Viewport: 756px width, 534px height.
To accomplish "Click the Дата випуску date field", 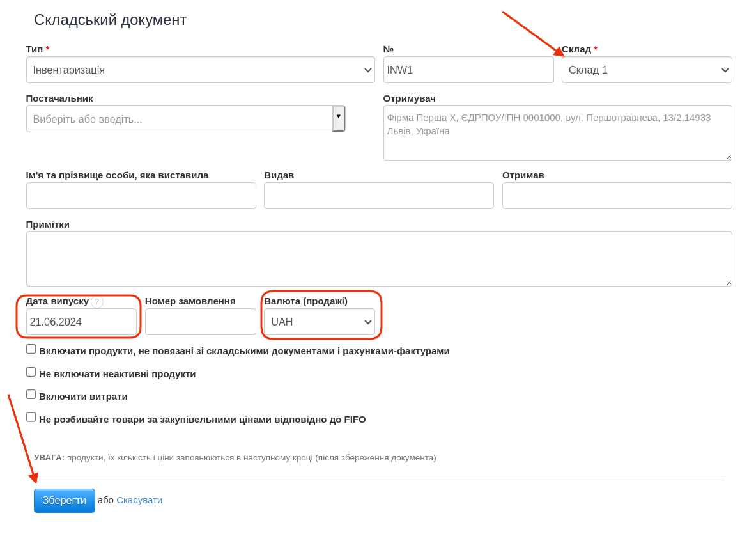I will pos(81,322).
